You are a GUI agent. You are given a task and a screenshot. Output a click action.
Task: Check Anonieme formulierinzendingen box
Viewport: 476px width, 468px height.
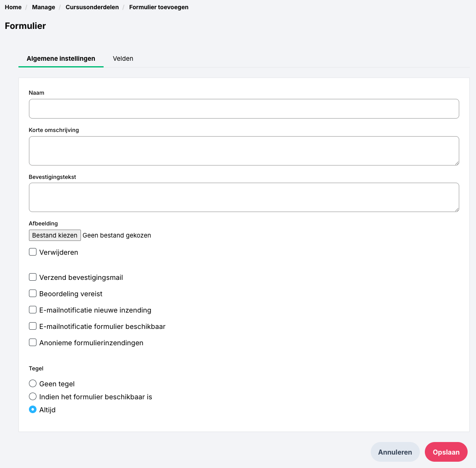[33, 343]
